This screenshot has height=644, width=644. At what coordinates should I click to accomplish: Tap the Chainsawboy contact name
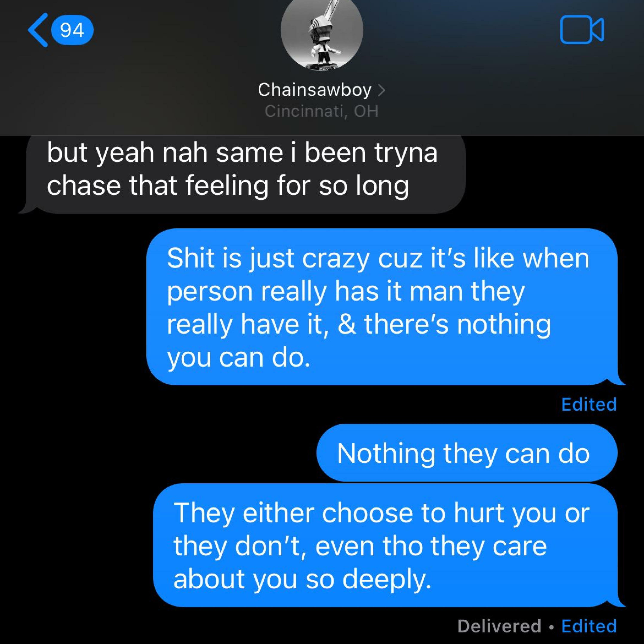(x=314, y=90)
